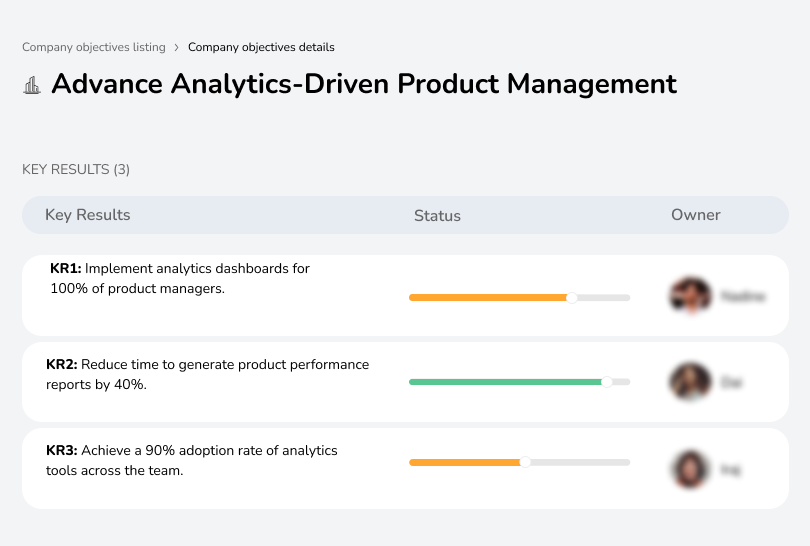The width and height of the screenshot is (810, 546).
Task: Click the KR1 owner avatar photo
Action: 690,296
